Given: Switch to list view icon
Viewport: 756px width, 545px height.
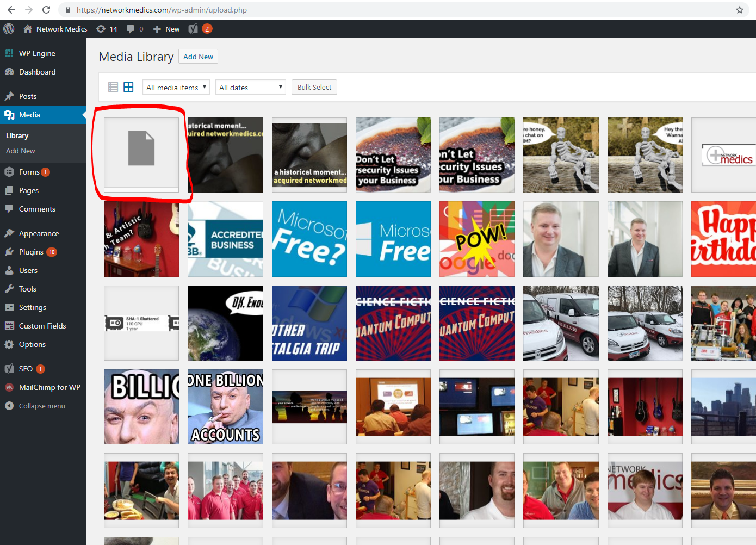Looking at the screenshot, I should (113, 87).
